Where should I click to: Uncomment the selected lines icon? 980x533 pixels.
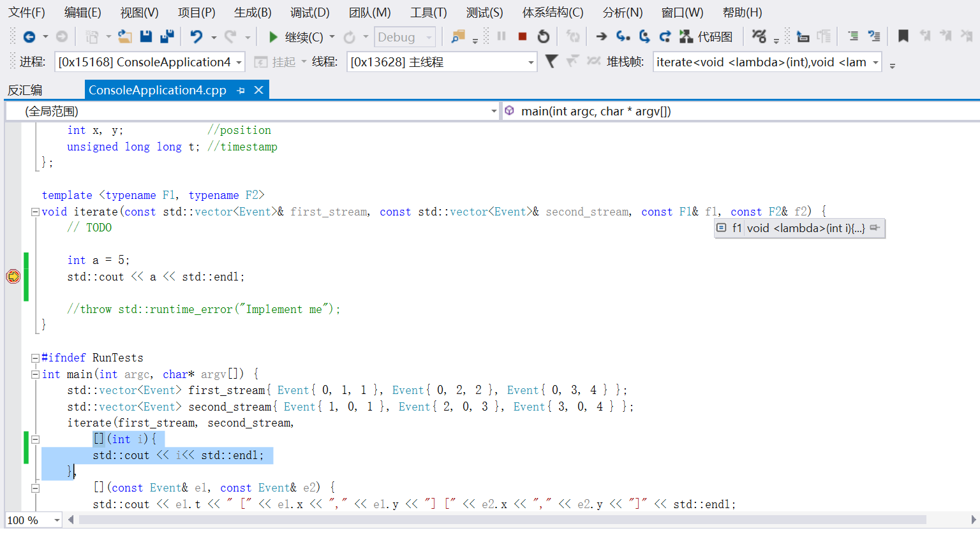[874, 37]
